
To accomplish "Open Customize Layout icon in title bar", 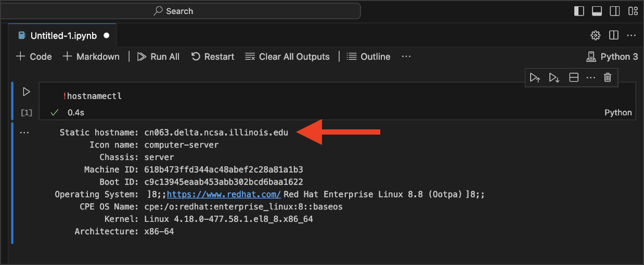I will click(x=633, y=11).
